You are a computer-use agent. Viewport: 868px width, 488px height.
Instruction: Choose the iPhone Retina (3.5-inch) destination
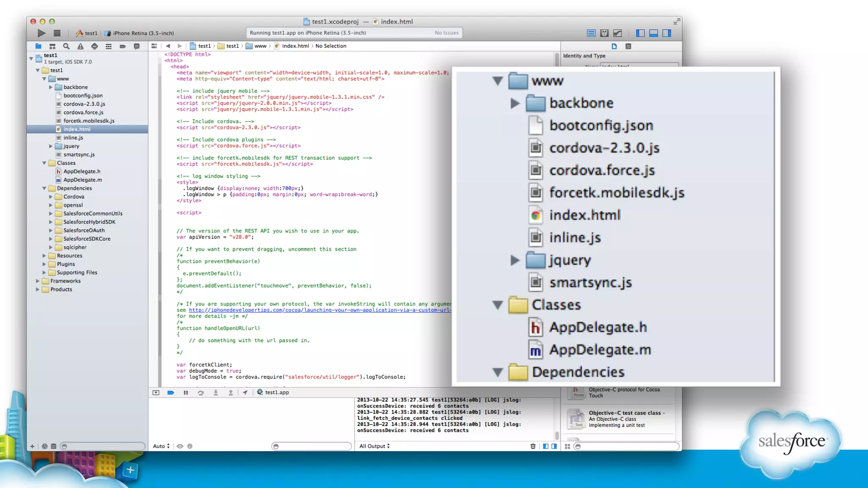pyautogui.click(x=139, y=33)
